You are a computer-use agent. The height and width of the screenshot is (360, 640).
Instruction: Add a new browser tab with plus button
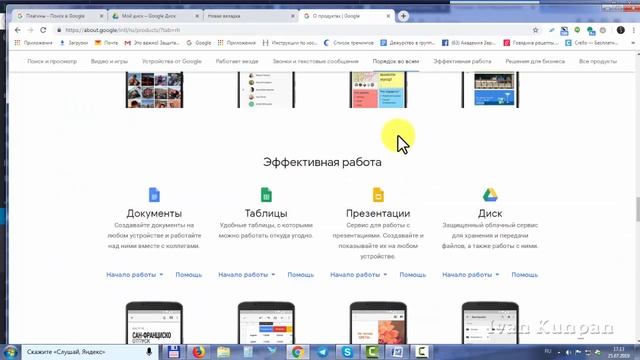coord(403,16)
